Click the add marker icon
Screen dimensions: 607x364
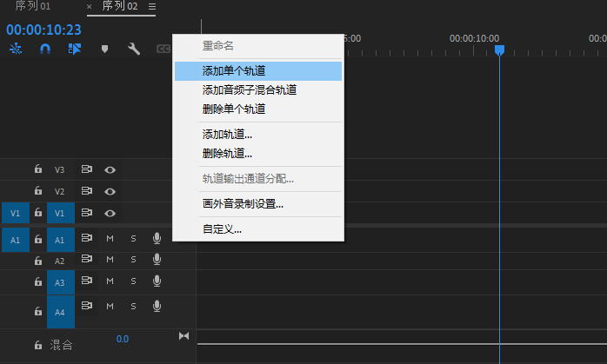click(104, 50)
